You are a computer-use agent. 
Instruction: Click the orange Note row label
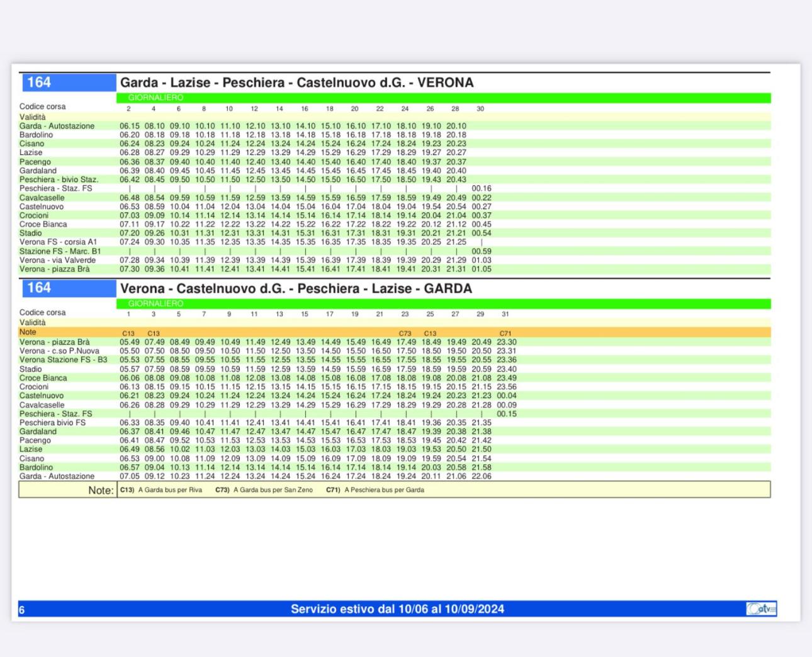click(28, 332)
